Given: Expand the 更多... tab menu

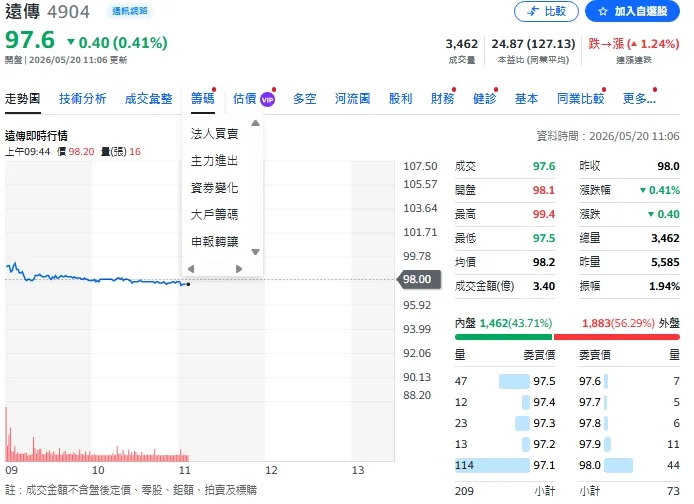Looking at the screenshot, I should [x=639, y=98].
